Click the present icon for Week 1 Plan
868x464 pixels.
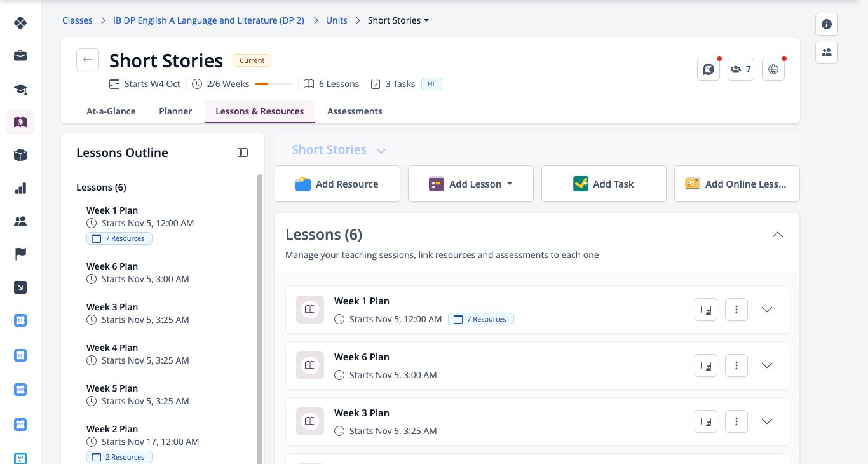coord(706,310)
